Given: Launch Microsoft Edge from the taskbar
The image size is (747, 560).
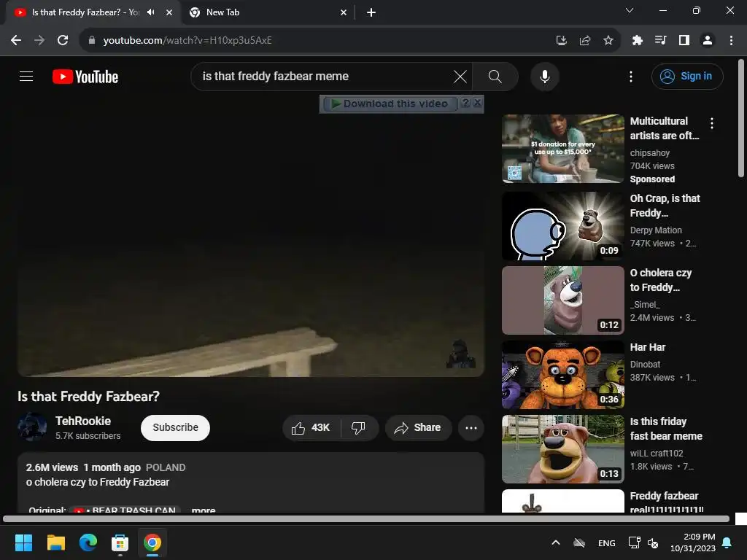Looking at the screenshot, I should [x=88, y=542].
